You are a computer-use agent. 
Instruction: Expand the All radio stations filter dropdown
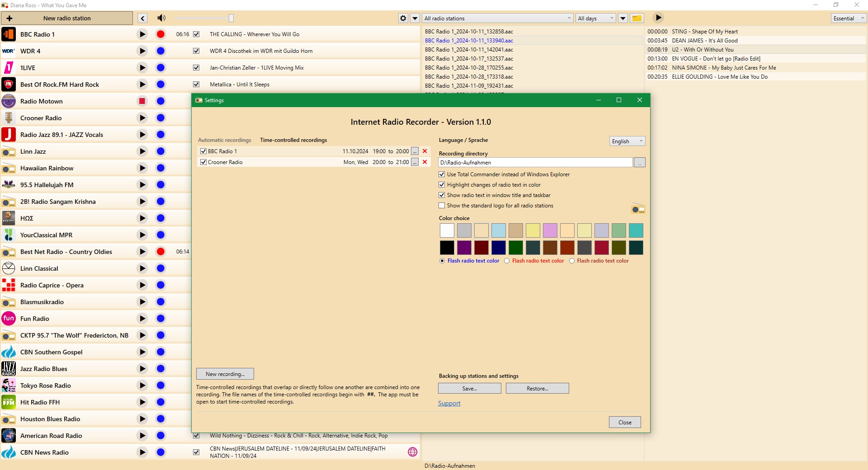pyautogui.click(x=497, y=18)
